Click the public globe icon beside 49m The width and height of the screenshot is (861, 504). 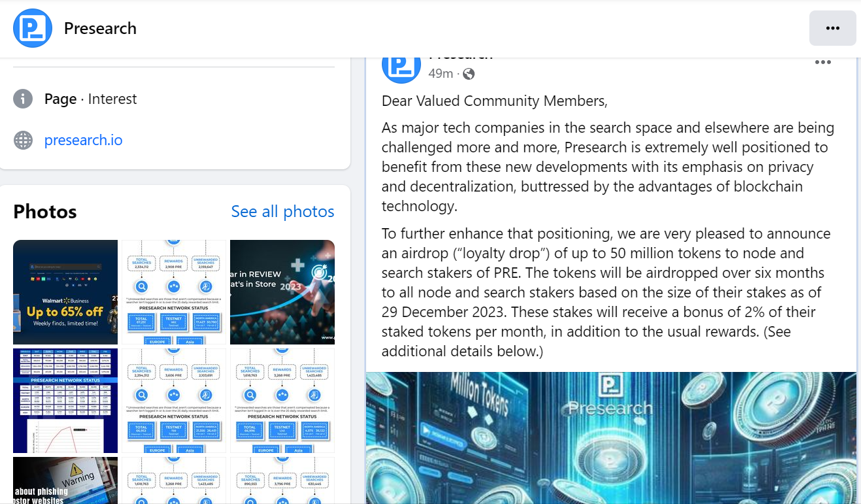click(x=469, y=74)
